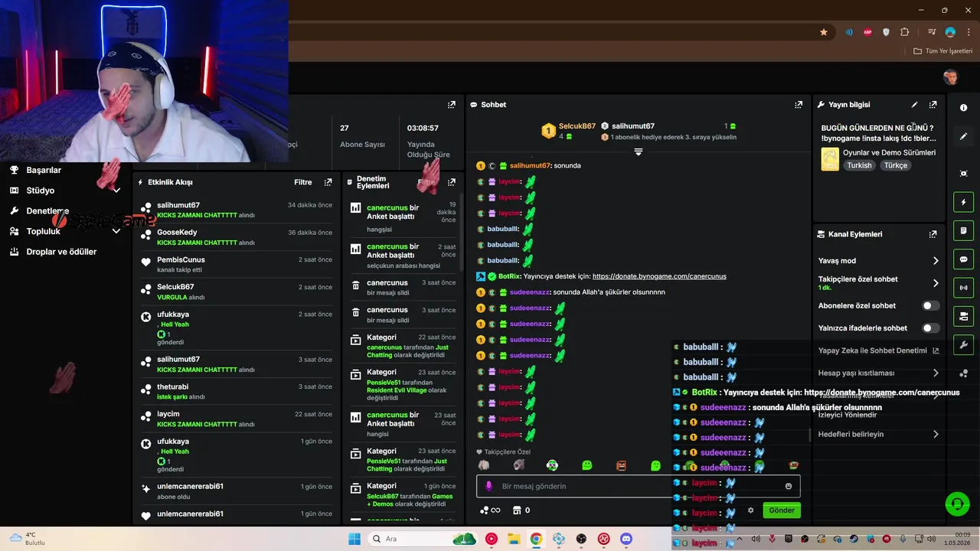Pop out the Sohbet chat panel
This screenshot has height=551, width=980.
tap(799, 105)
